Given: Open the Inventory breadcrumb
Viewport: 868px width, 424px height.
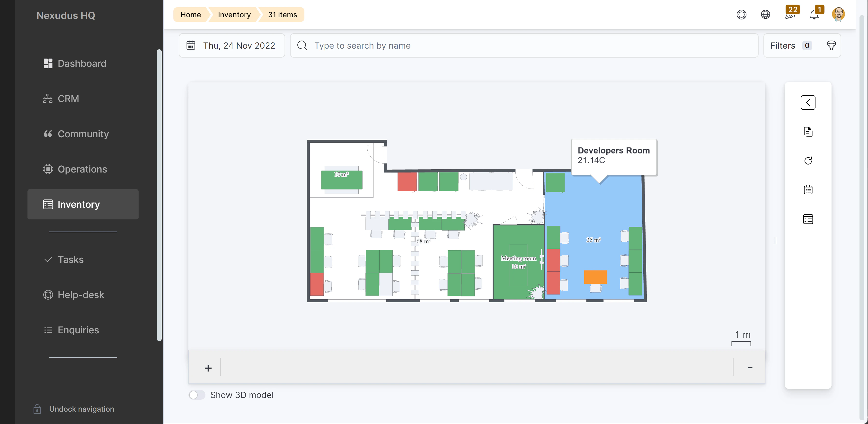Looking at the screenshot, I should click(234, 15).
